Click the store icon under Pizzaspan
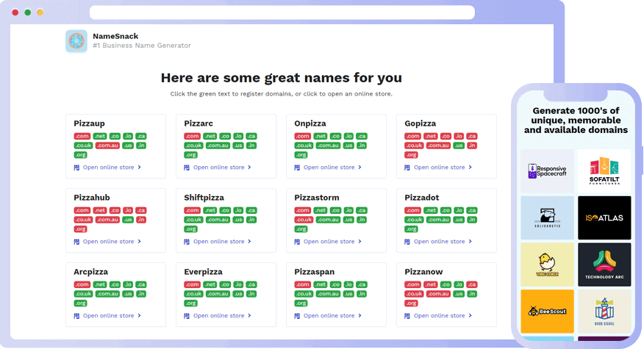 pyautogui.click(x=297, y=316)
